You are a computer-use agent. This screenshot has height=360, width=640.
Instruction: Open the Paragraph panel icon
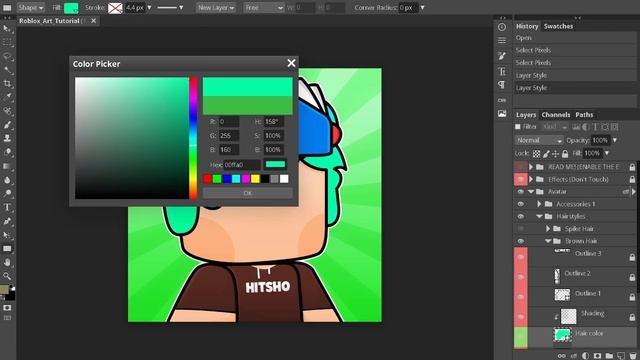click(x=502, y=85)
